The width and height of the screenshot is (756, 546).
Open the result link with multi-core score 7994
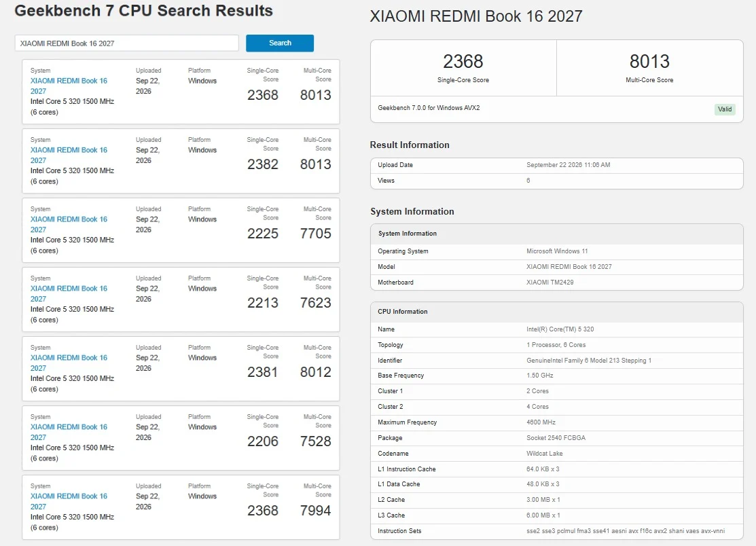(69, 501)
